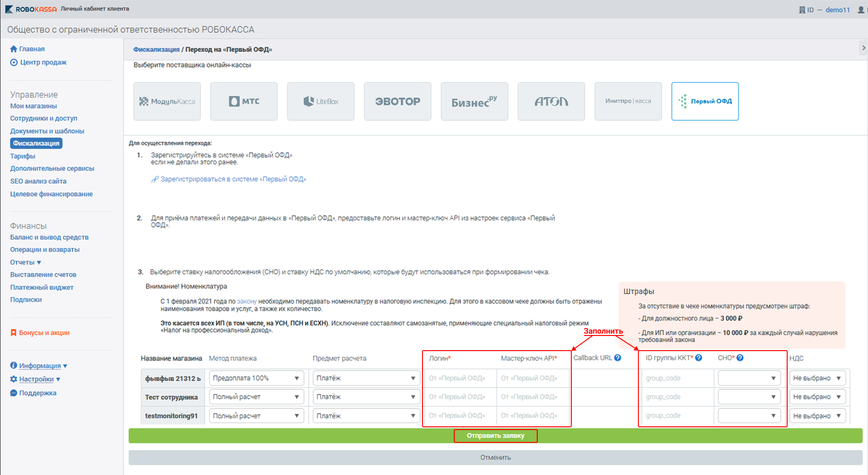Focus group_code field for Тест сотрудника row
Image resolution: width=868 pixels, height=475 pixels.
pyautogui.click(x=677, y=397)
